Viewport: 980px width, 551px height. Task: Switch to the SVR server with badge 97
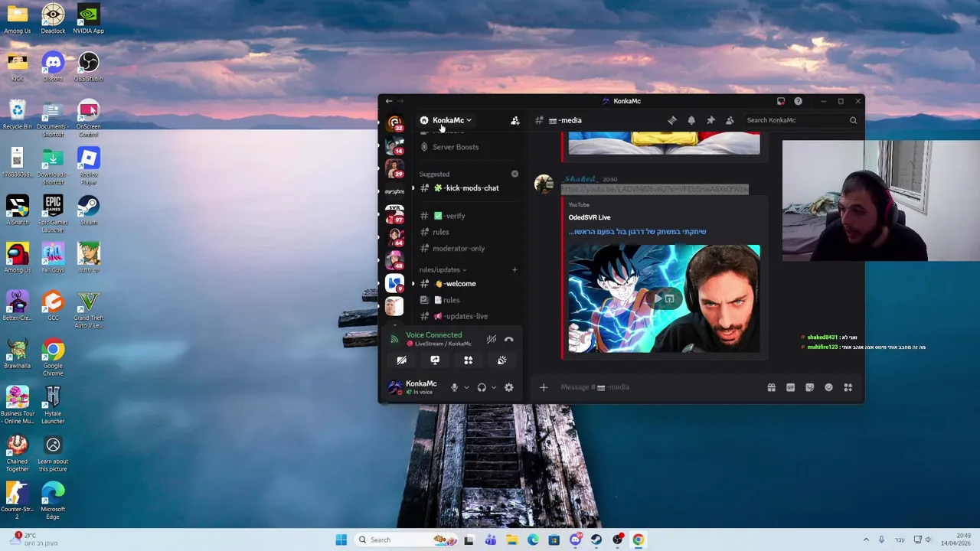[x=394, y=214]
